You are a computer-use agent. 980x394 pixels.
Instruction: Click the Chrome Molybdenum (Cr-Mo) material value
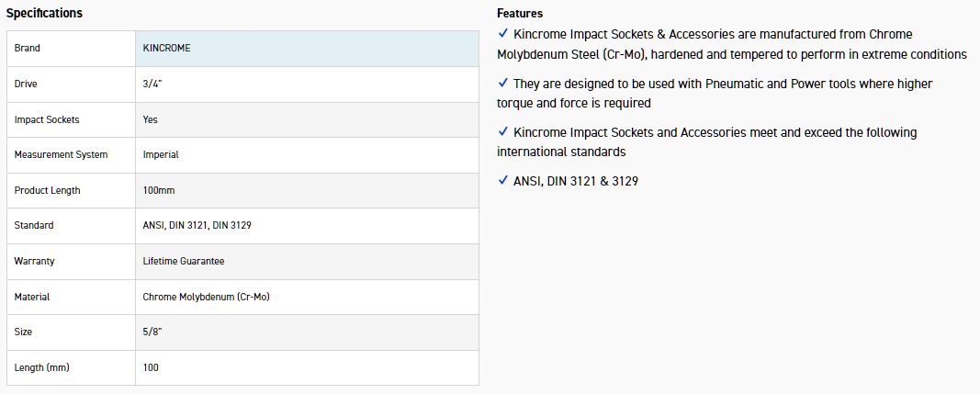[206, 297]
